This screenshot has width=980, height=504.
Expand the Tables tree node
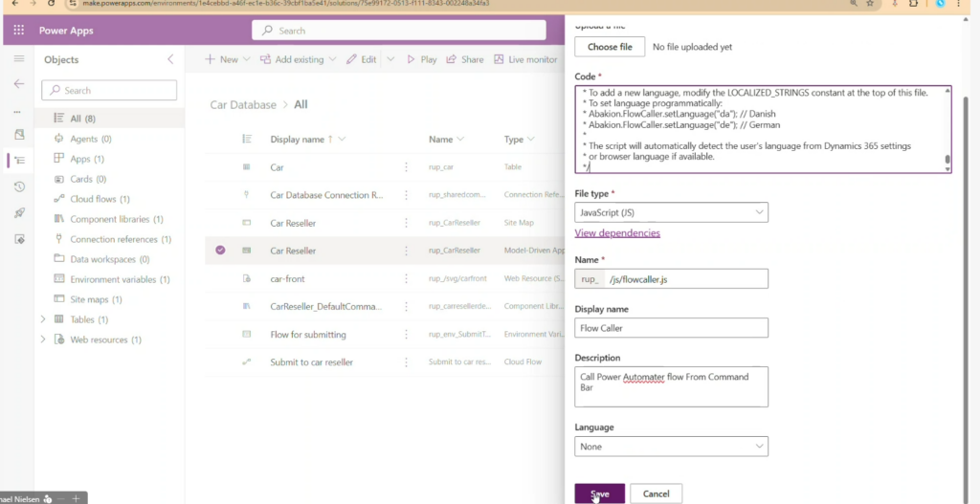(42, 319)
